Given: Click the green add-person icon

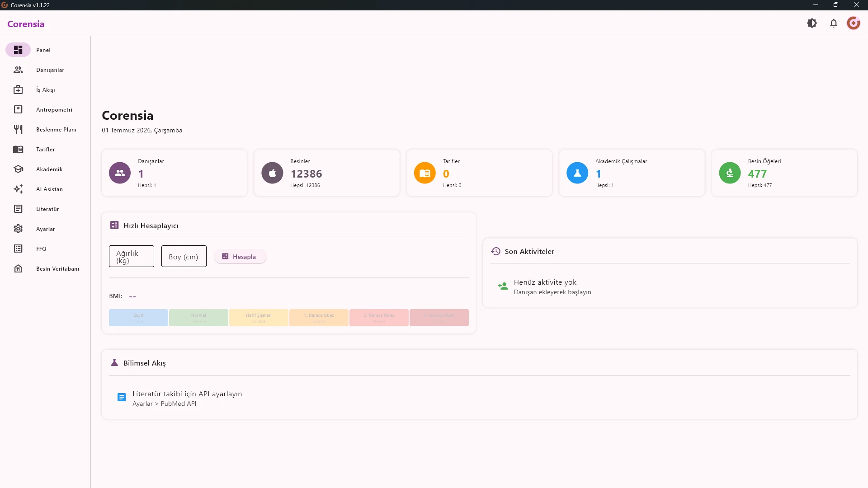Looking at the screenshot, I should click(x=503, y=286).
